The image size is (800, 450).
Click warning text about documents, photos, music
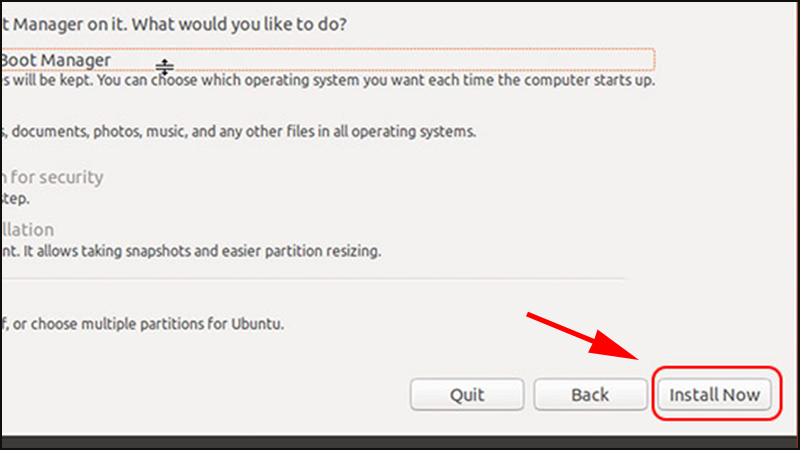coord(238,131)
